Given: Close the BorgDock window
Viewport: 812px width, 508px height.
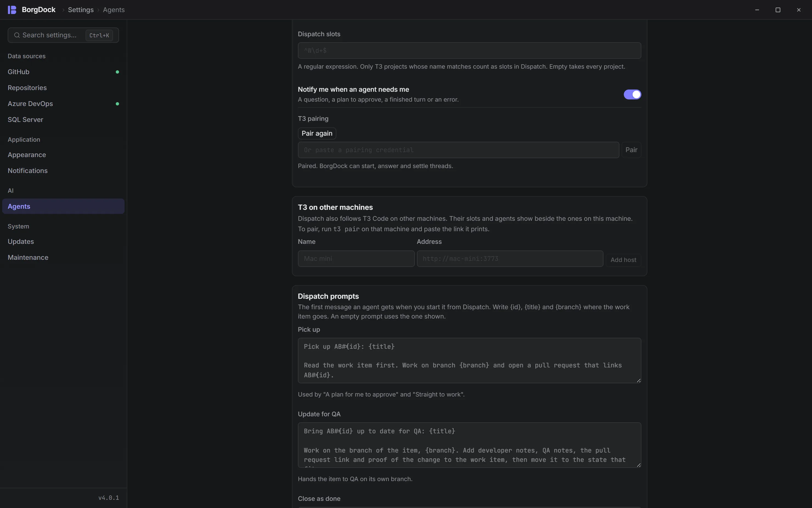Looking at the screenshot, I should click(799, 10).
